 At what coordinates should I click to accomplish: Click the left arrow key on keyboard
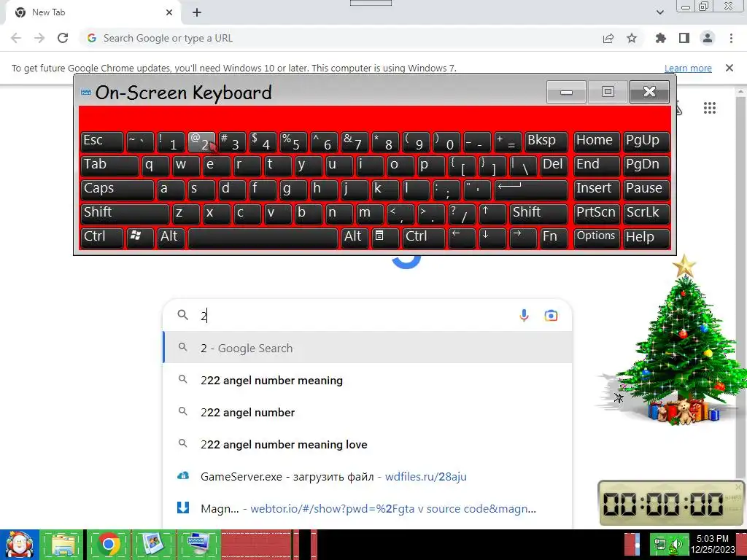click(462, 238)
